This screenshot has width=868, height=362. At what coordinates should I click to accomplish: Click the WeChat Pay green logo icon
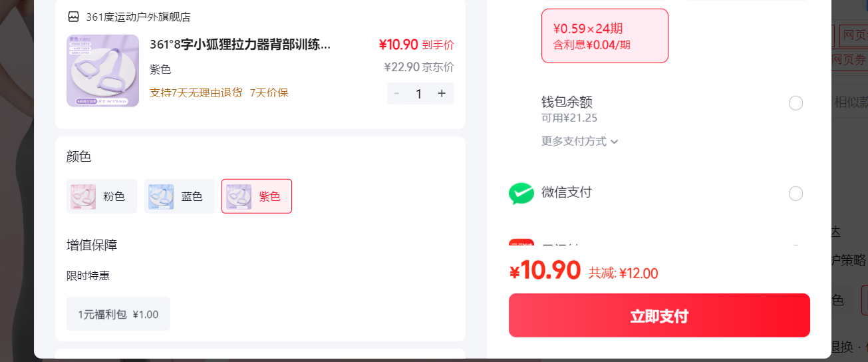coord(521,194)
